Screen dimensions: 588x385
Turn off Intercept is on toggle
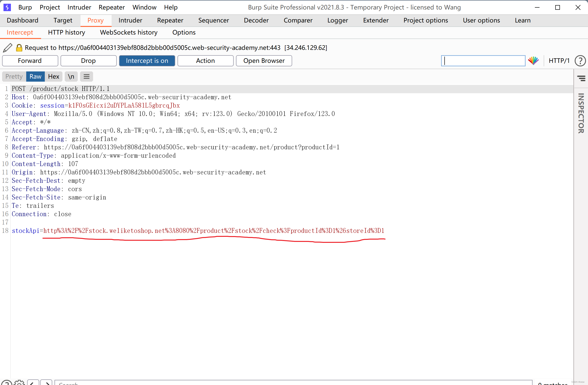pos(147,61)
